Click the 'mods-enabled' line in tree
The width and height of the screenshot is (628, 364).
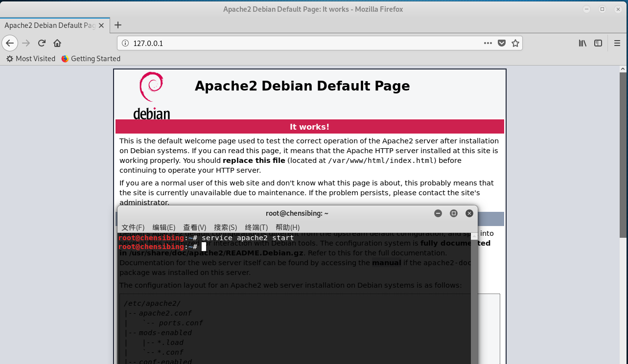165,333
